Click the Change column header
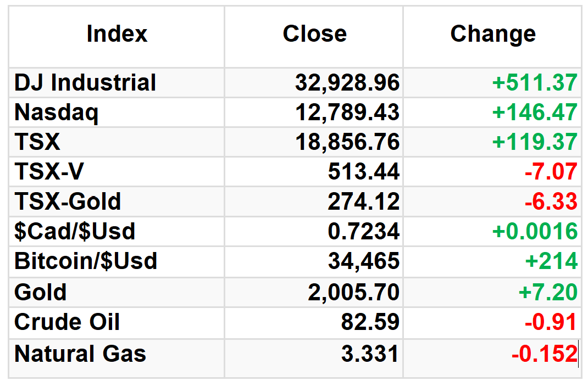Screen dimensions: 588x392 [493, 35]
